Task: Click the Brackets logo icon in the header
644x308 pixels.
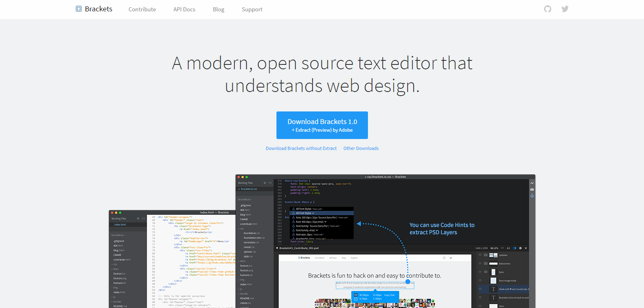Action: point(79,9)
